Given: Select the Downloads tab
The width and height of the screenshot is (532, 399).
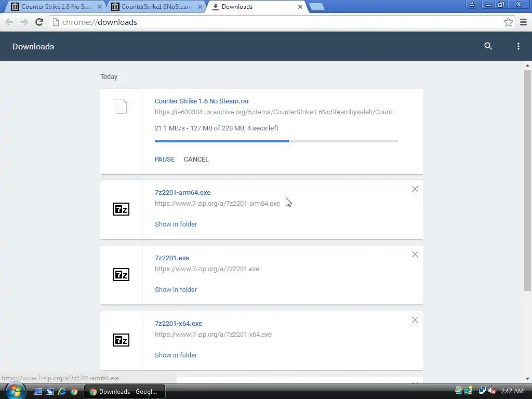Looking at the screenshot, I should (256, 6).
